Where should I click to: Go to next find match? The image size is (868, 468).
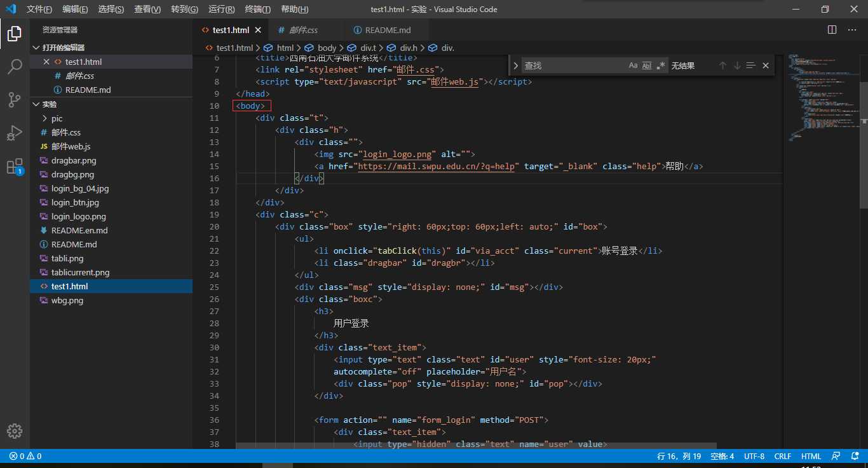[737, 65]
